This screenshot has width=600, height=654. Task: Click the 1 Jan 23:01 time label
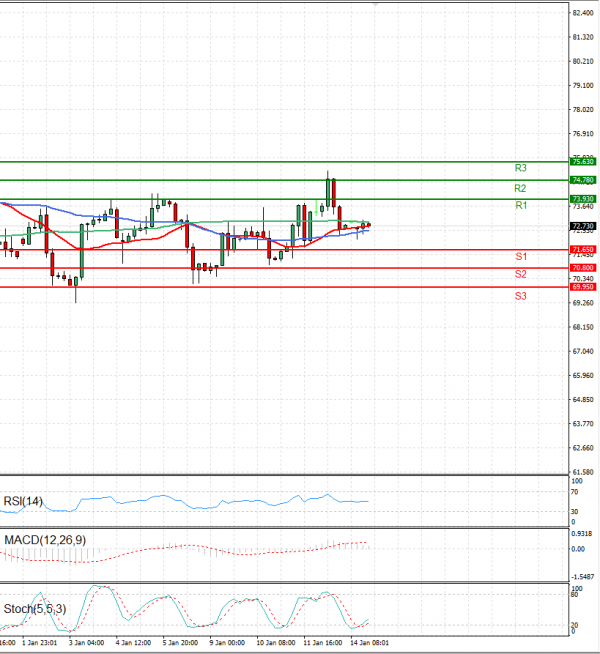tap(39, 643)
